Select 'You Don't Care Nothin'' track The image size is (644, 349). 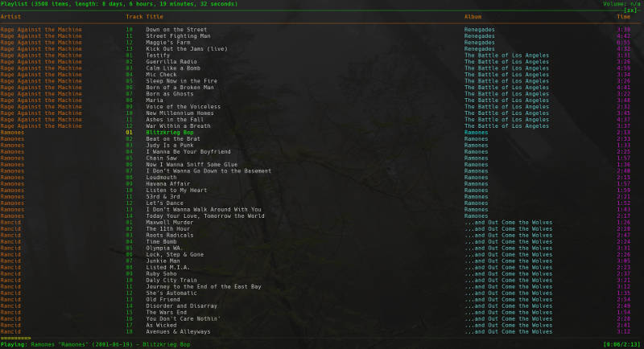pyautogui.click(x=184, y=318)
